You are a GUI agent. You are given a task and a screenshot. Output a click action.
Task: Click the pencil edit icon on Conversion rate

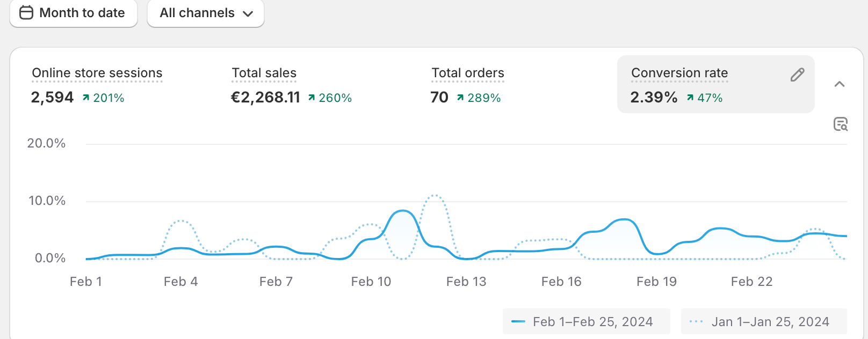[x=798, y=75]
